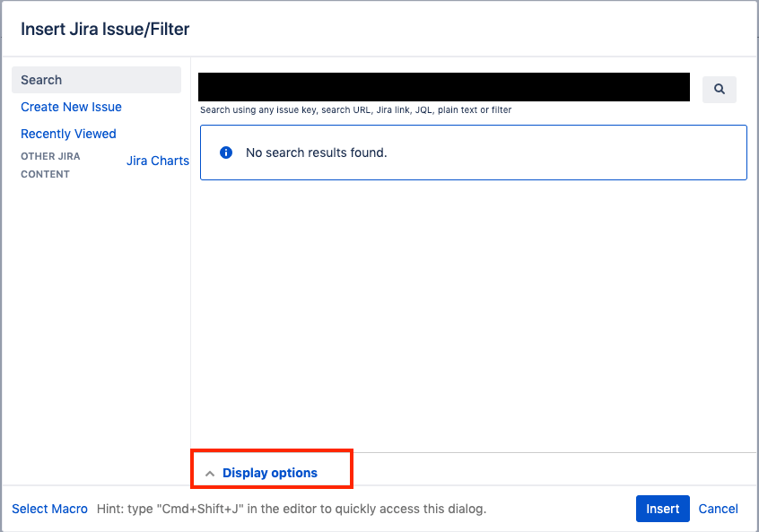Select the Search tab in sidebar
The image size is (759, 532).
[96, 80]
